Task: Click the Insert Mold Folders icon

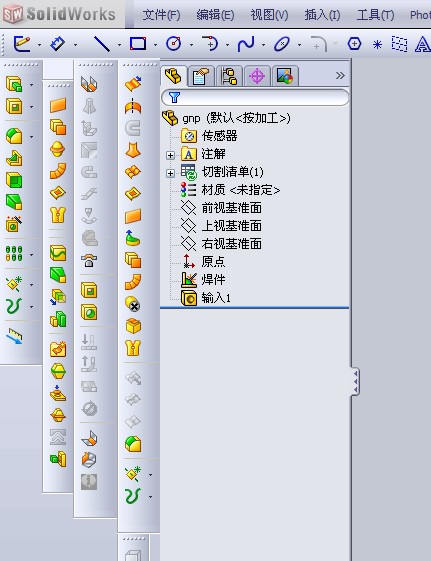Action: pos(58,349)
